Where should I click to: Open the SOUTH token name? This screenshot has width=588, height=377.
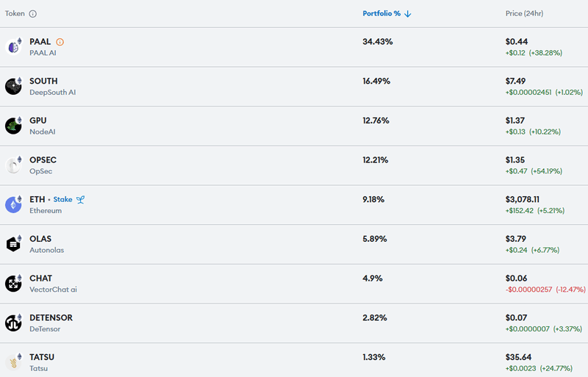pos(43,81)
